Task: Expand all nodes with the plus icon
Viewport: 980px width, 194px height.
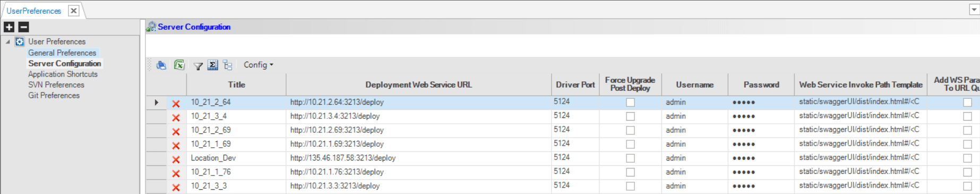Action: 9,27
